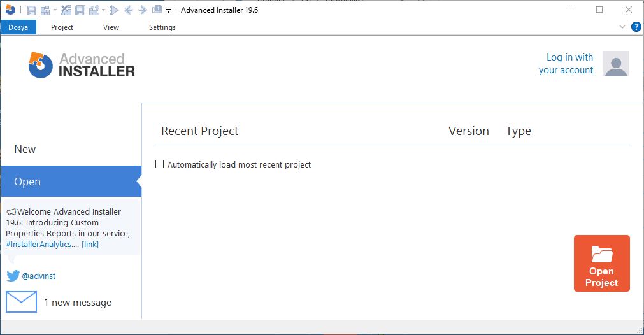Click the Twitter bird icon
Screen dimensions: 644x335
[13, 276]
